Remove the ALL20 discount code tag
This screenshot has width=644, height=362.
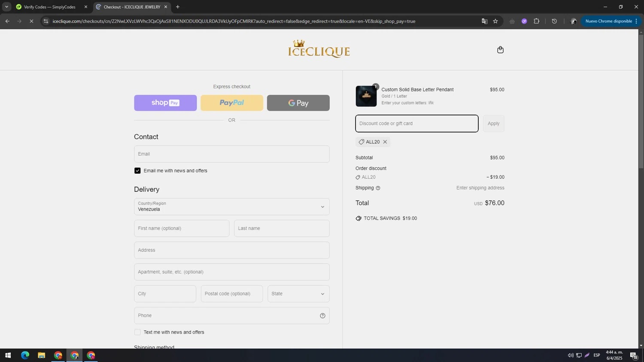[x=385, y=142]
